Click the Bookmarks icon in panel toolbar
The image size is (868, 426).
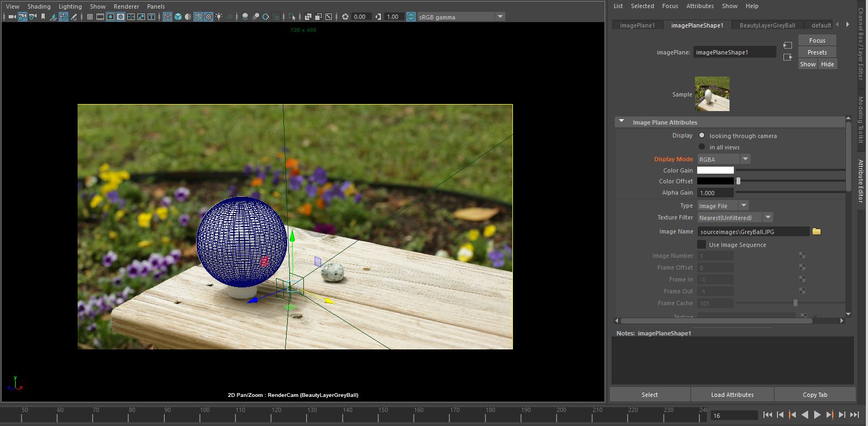43,17
